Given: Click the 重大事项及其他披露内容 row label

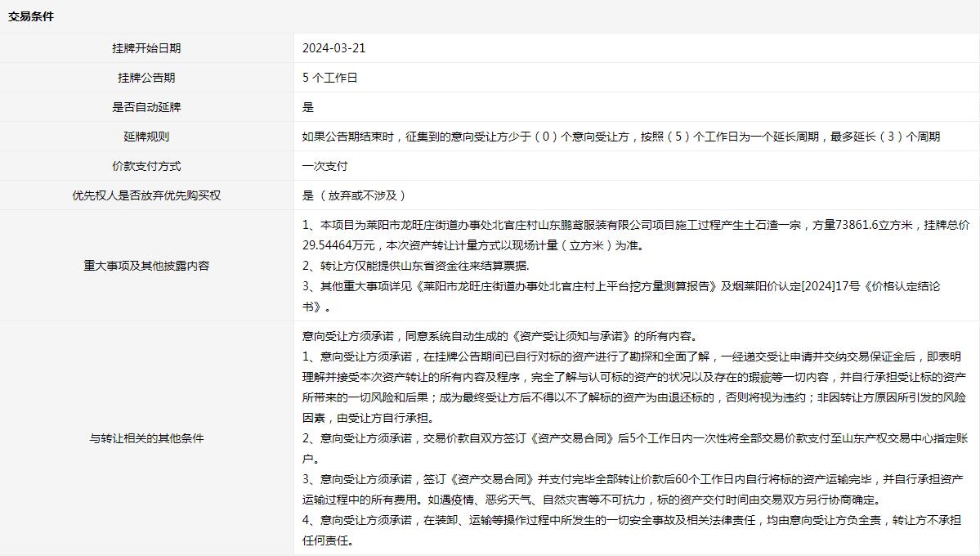Looking at the screenshot, I should (x=146, y=266).
